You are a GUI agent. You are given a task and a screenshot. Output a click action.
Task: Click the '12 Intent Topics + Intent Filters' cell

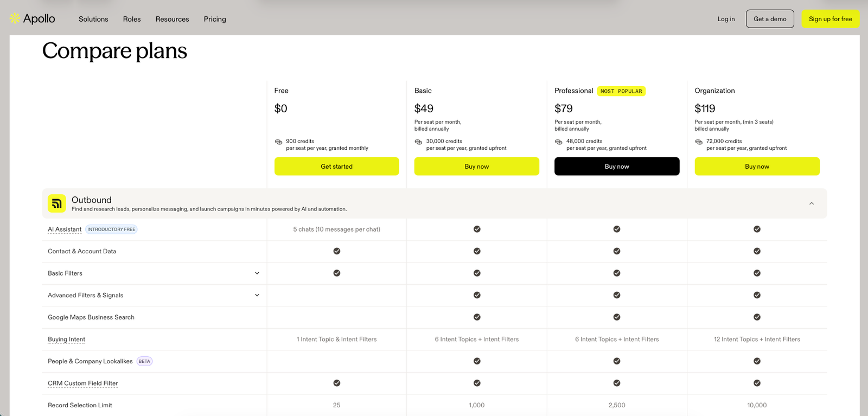tap(757, 340)
